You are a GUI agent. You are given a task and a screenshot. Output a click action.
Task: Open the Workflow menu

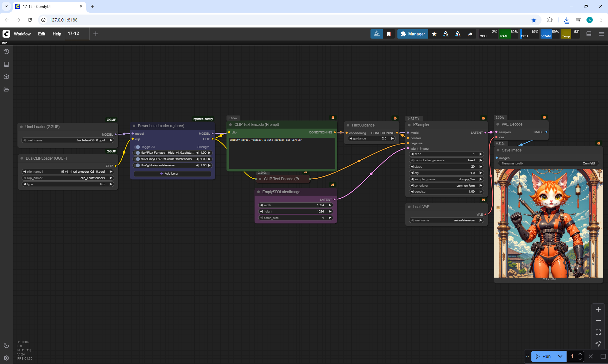(22, 34)
